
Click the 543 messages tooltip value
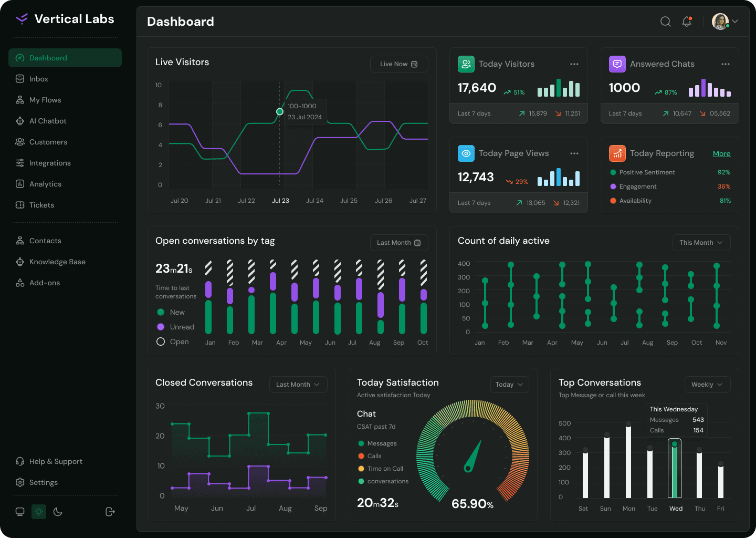click(x=698, y=420)
